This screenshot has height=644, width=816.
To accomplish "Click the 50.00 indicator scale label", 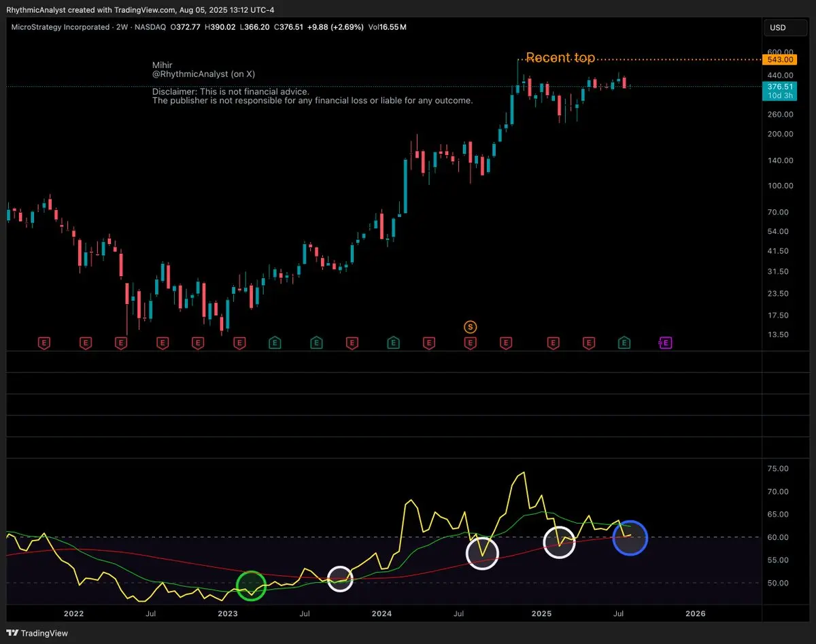I will coord(778,583).
